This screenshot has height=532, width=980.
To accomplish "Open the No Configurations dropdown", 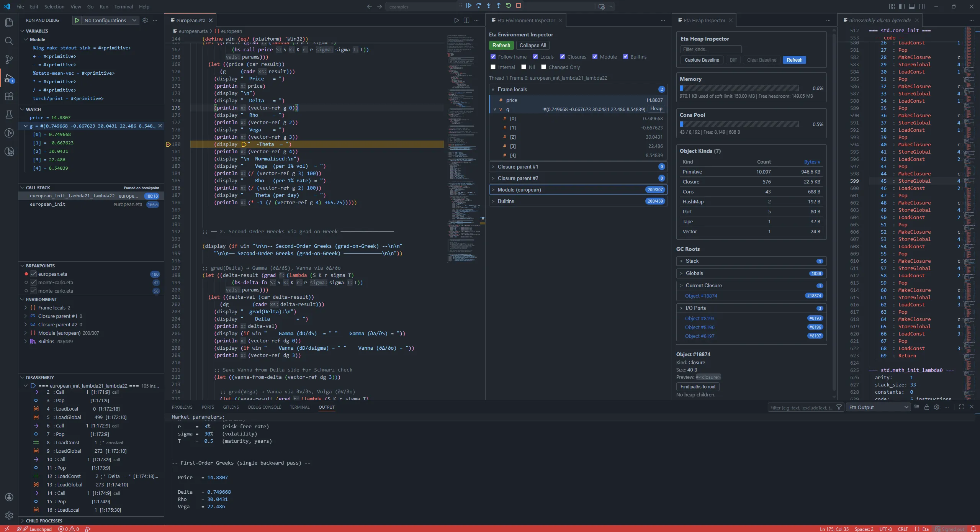I will point(110,20).
